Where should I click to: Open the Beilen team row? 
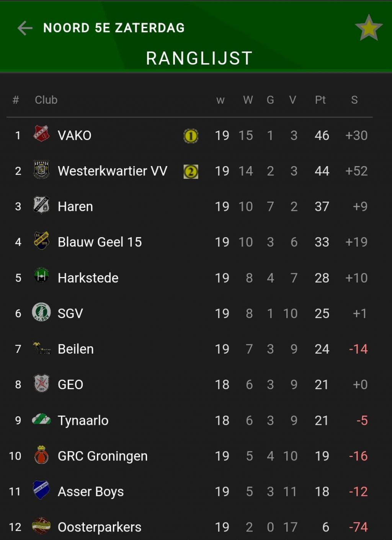(189, 349)
